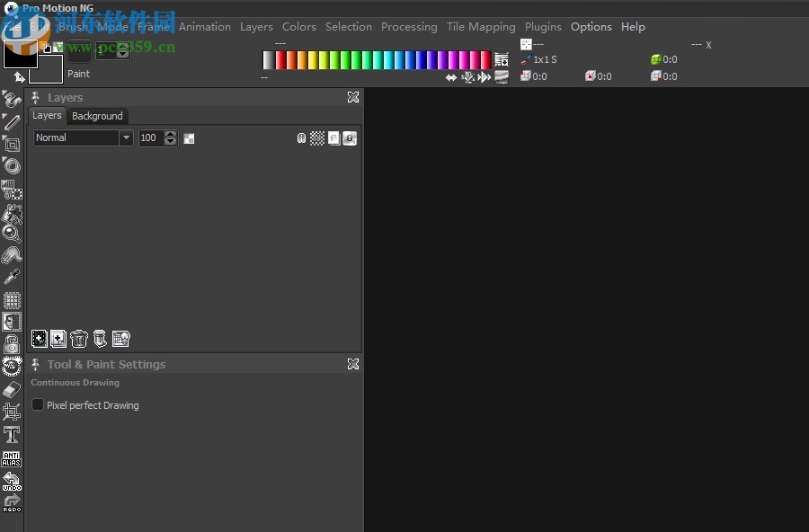Click the brush size stepper arrows
Viewport: 809px width, 532px height.
point(122,50)
